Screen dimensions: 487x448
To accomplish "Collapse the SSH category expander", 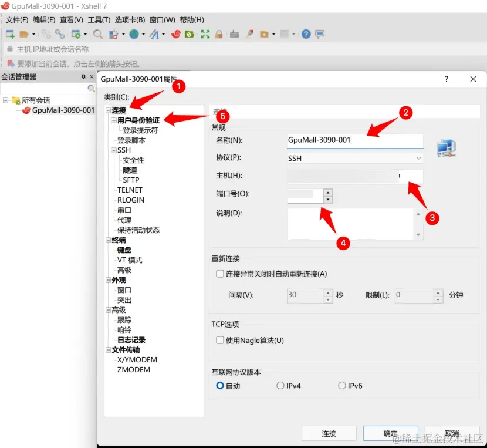I will 113,150.
